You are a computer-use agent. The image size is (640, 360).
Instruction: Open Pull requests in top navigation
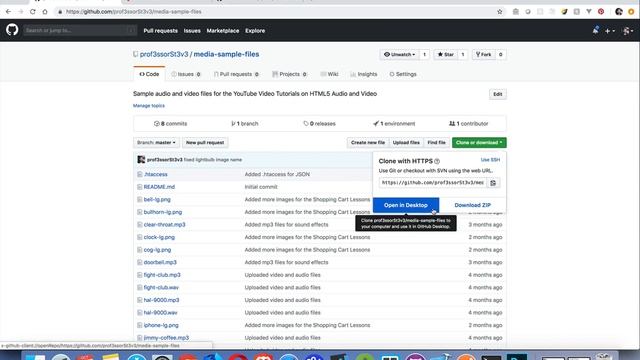[x=160, y=31]
